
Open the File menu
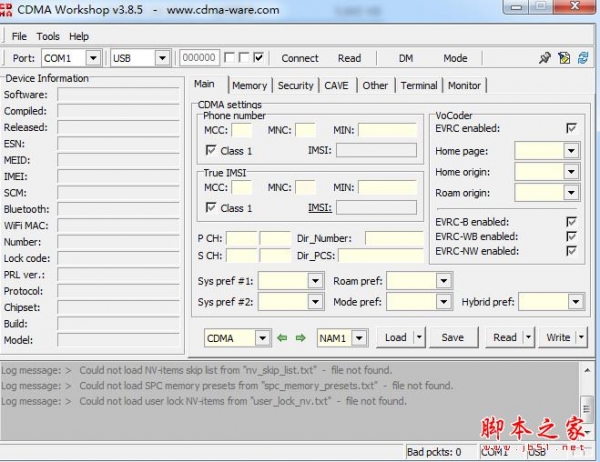19,36
